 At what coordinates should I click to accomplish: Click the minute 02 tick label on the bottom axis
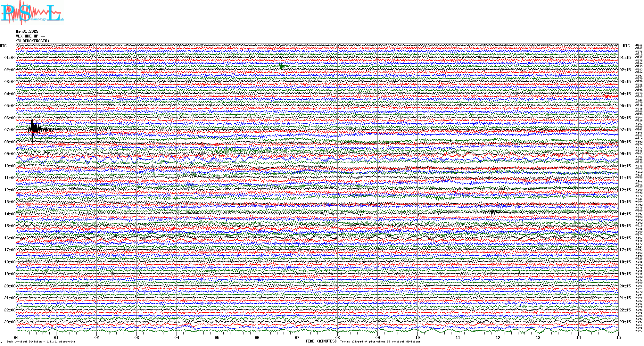click(x=96, y=337)
